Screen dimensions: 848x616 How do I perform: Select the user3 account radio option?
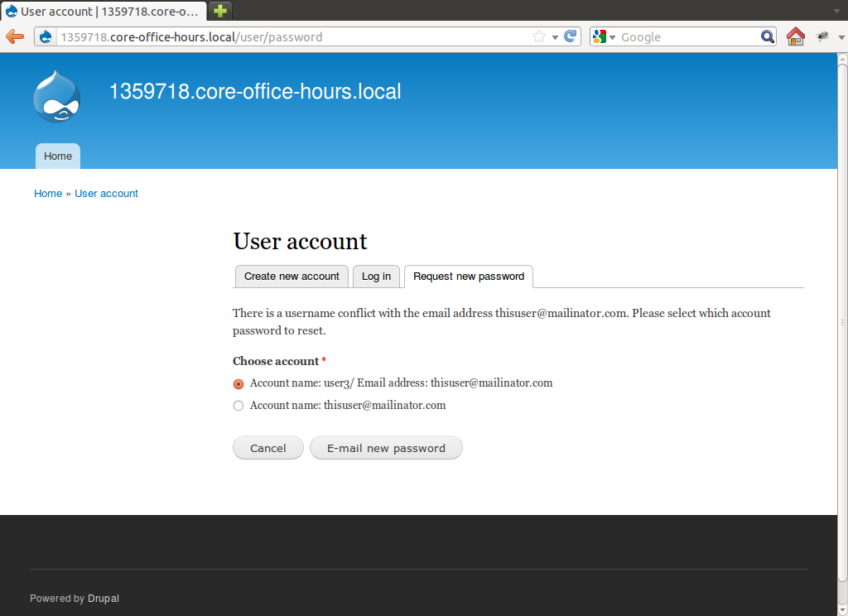238,383
